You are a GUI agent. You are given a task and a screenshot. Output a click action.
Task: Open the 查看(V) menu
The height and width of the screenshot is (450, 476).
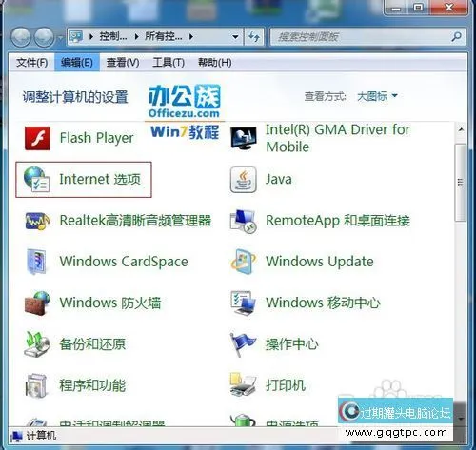point(123,63)
